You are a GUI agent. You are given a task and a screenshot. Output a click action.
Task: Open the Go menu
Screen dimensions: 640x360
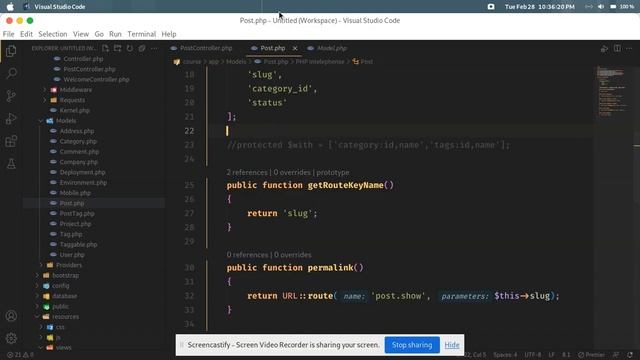(99, 34)
